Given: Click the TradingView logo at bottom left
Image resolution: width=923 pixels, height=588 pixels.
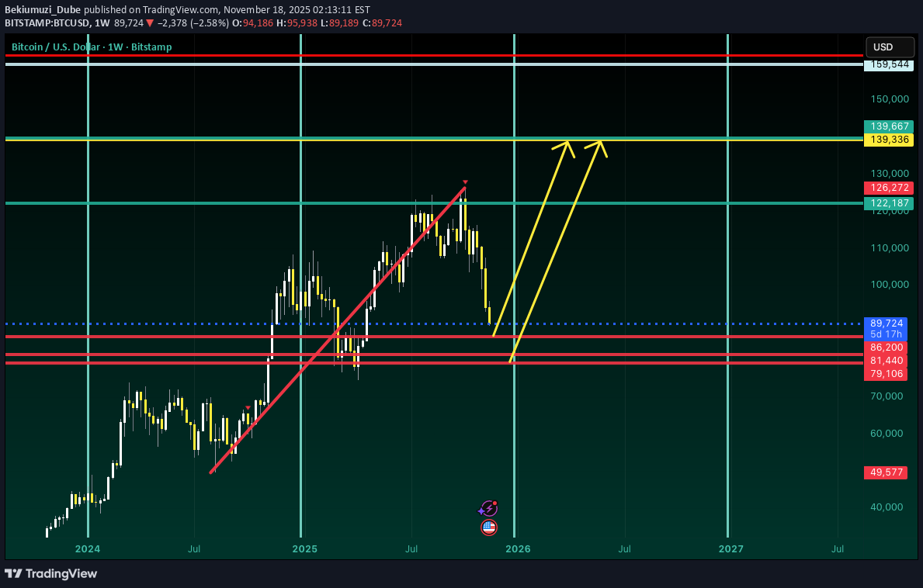Looking at the screenshot, I should 51,573.
